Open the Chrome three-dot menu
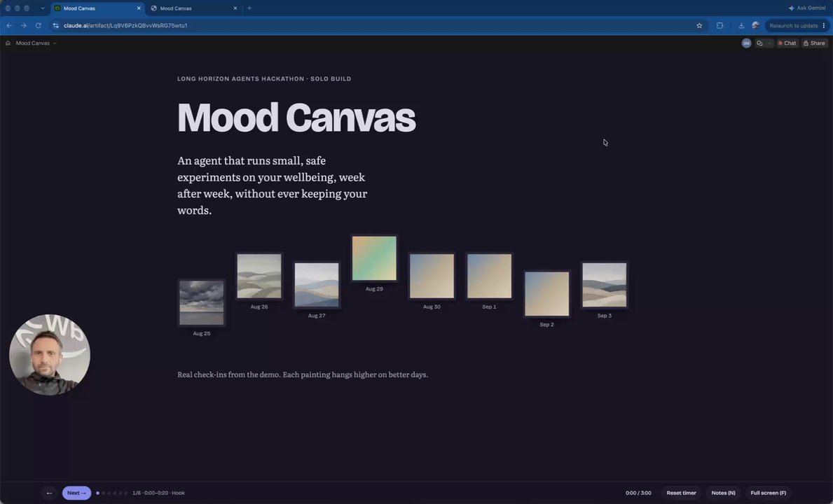The image size is (833, 504). click(x=824, y=25)
